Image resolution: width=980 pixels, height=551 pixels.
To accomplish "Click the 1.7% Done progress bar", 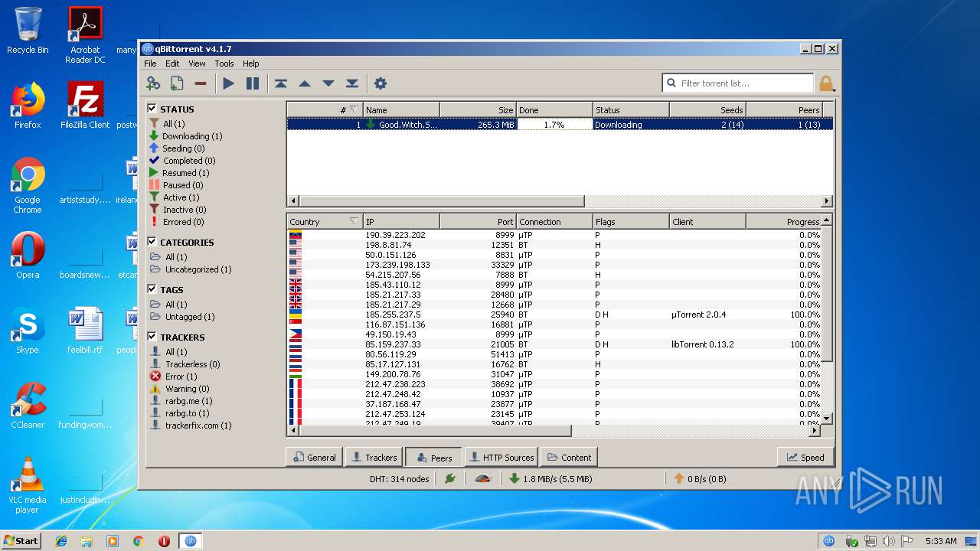I will [x=554, y=124].
